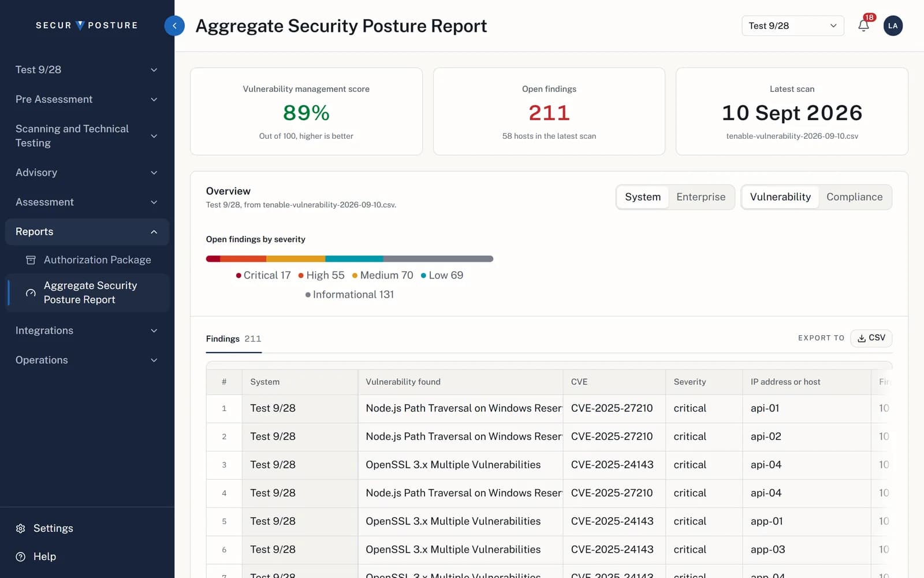This screenshot has height=578, width=924.
Task: Click the Help question mark icon
Action: click(x=21, y=557)
